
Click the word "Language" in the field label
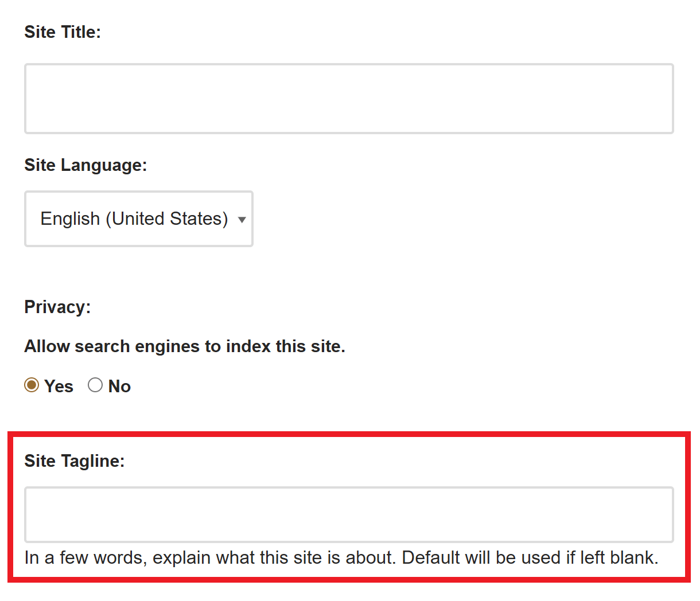coord(103,165)
